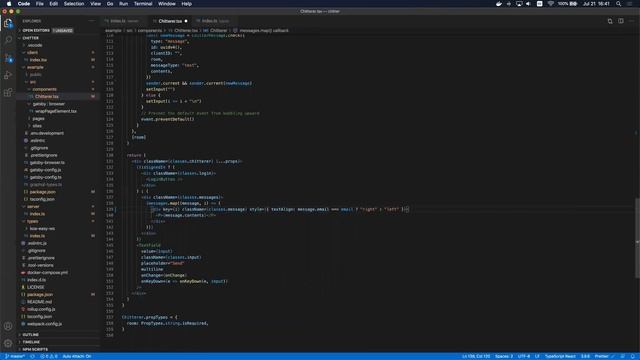
Task: Open the Manage gear icon
Action: 8,343
